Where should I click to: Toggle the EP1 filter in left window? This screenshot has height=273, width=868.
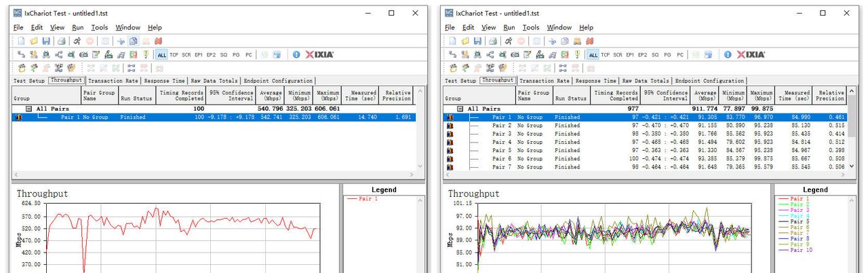199,55
